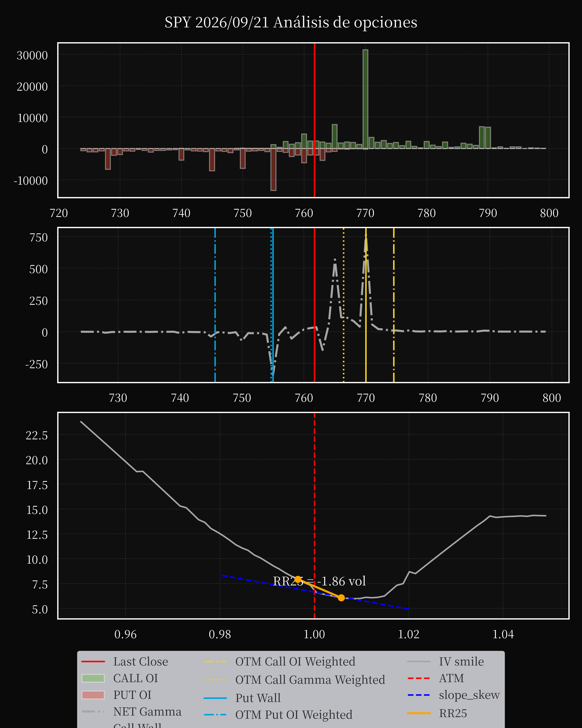Click the large red PUT OI bar at 755
This screenshot has width=582, height=728.
click(273, 170)
